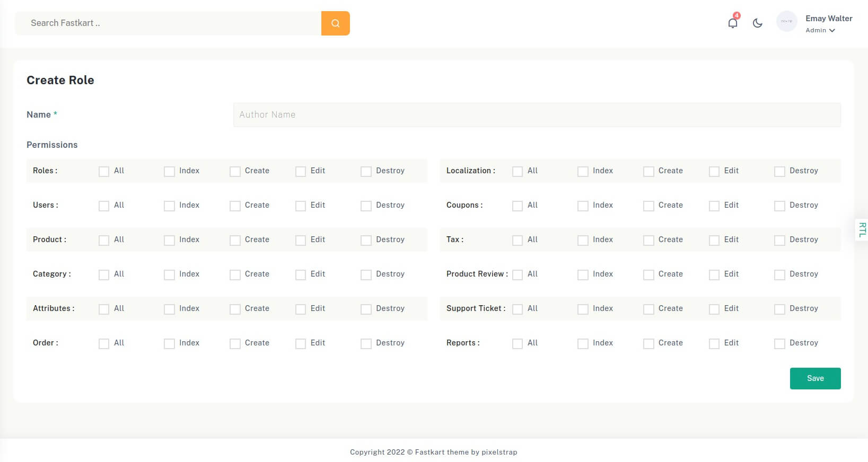
Task: Select the Edit checkbox for Category
Action: tap(301, 275)
